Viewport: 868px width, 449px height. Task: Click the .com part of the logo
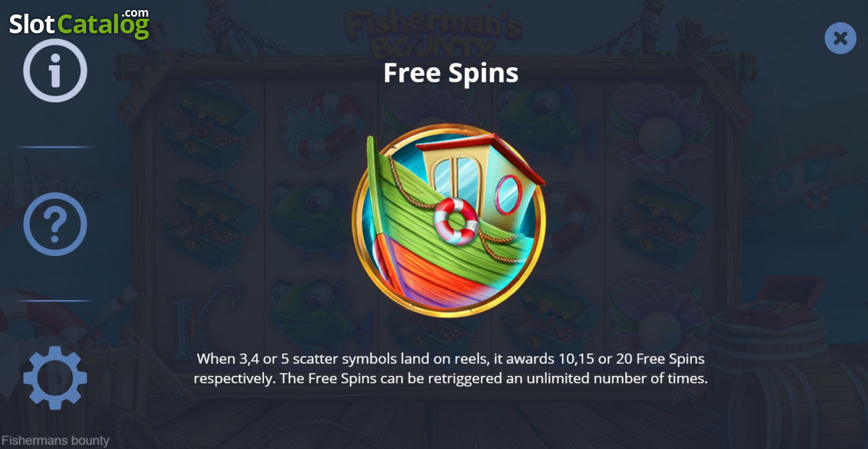pos(135,12)
